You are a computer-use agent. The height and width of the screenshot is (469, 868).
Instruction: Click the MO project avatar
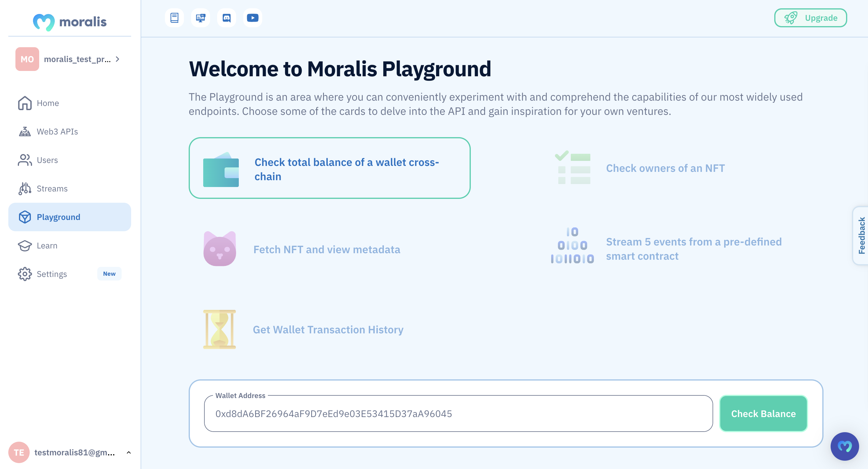(27, 59)
